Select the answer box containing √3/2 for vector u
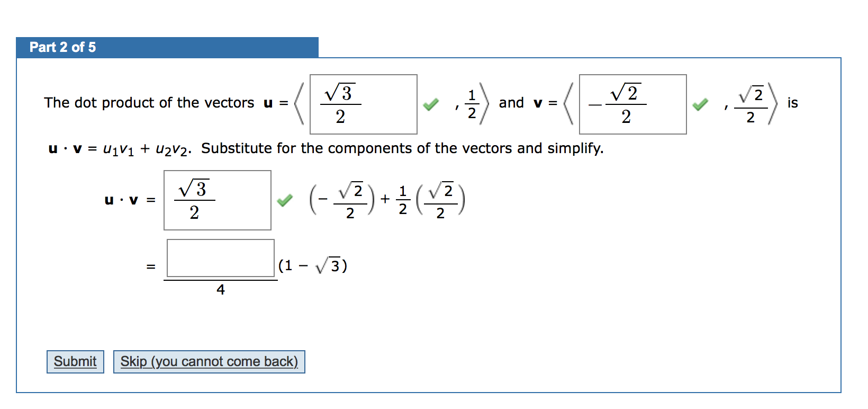Screen dimensions: 868x409 pos(363,104)
